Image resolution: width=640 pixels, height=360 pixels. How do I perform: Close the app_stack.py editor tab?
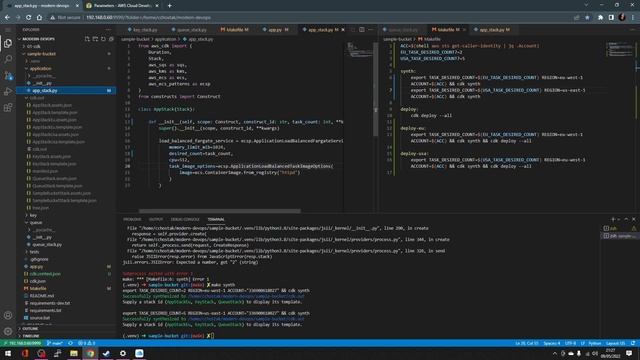click(x=343, y=30)
